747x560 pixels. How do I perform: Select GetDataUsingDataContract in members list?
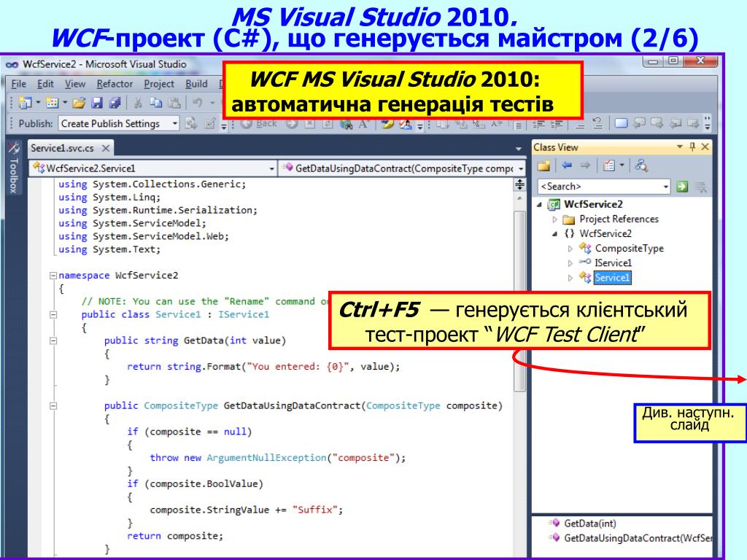[638, 538]
